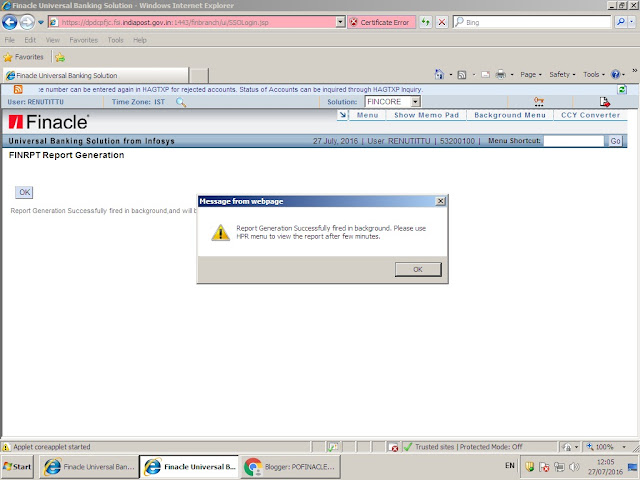Click the Finacle Menu link
The width and height of the screenshot is (640, 480).
(367, 115)
